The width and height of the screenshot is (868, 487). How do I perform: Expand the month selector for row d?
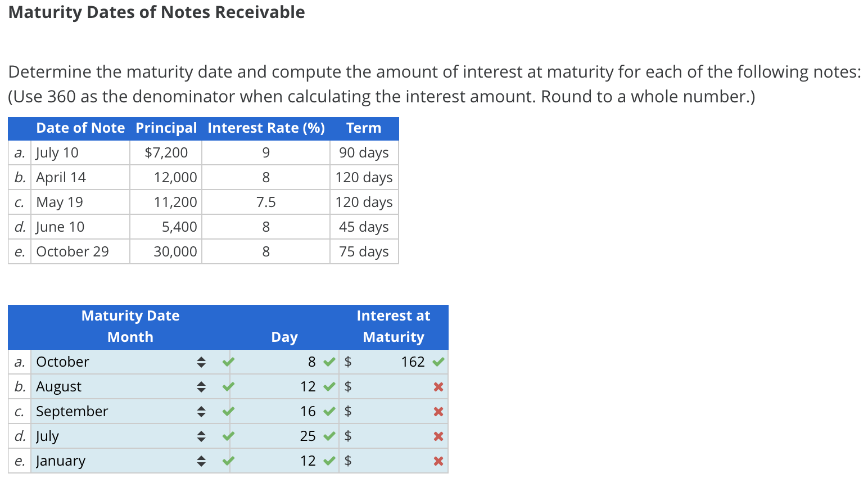click(x=201, y=436)
